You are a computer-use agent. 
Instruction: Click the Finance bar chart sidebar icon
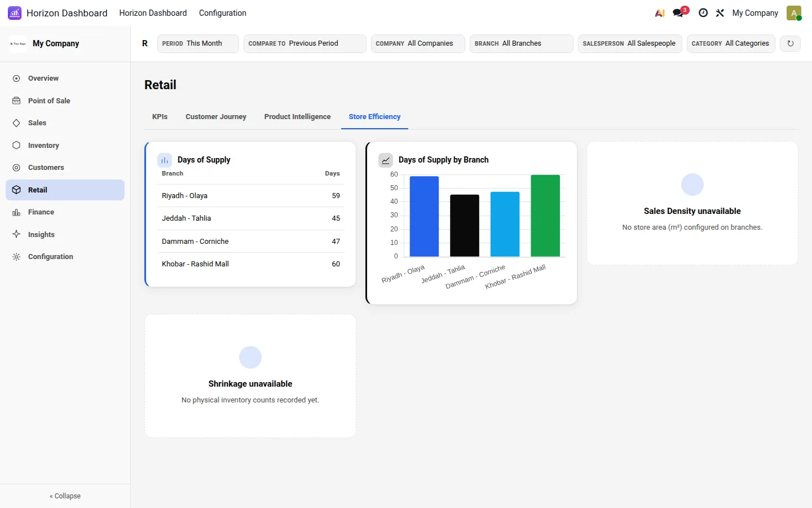pos(16,212)
